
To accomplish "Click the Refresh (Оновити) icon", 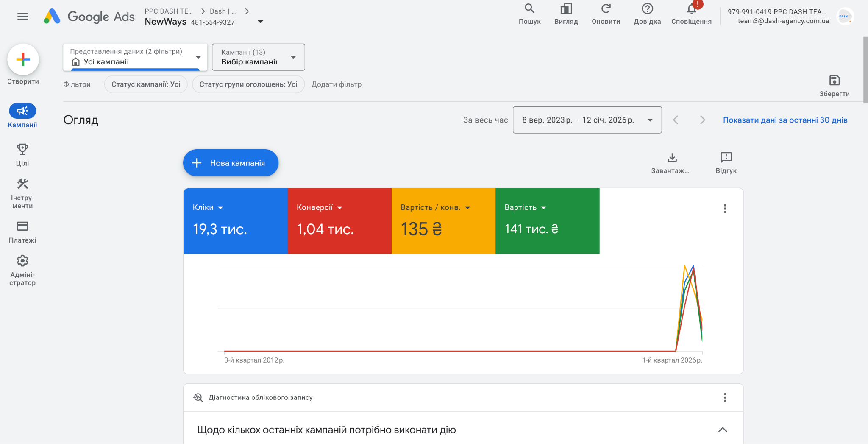I will [606, 9].
